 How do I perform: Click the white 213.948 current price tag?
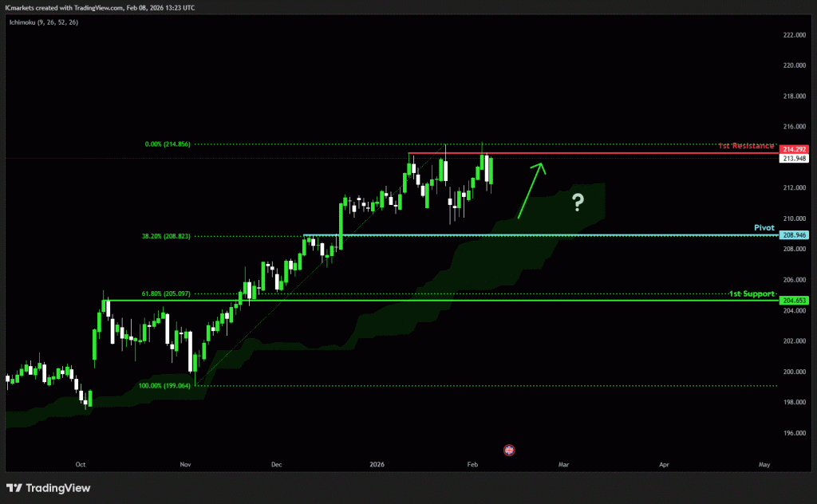(x=795, y=158)
